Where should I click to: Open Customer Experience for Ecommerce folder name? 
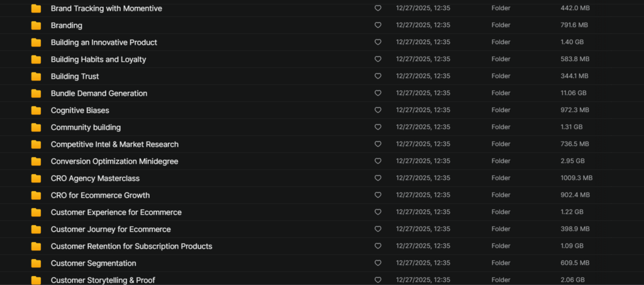tap(116, 213)
